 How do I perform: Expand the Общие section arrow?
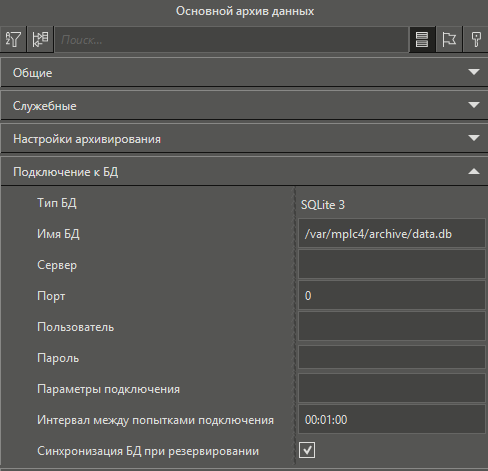474,72
